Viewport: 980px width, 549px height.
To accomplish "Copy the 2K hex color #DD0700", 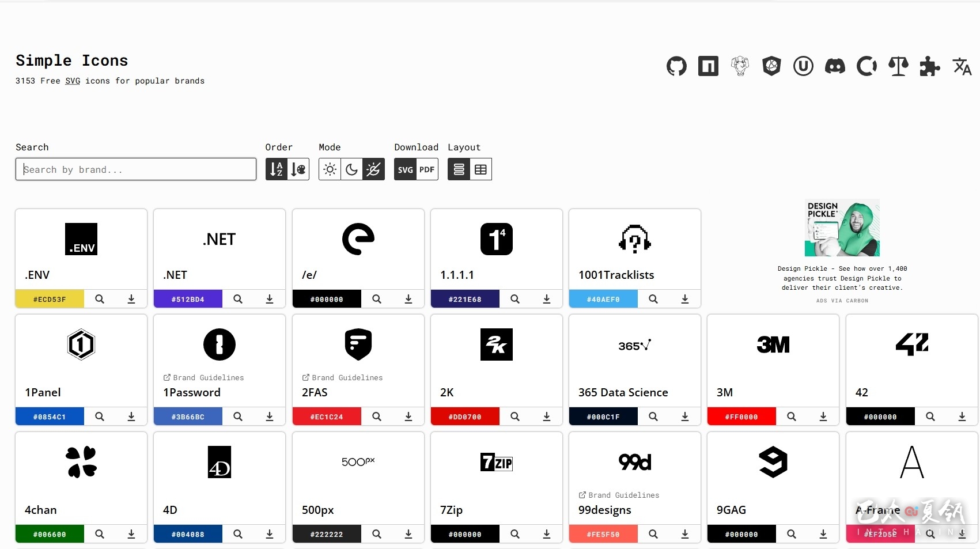I will point(465,417).
